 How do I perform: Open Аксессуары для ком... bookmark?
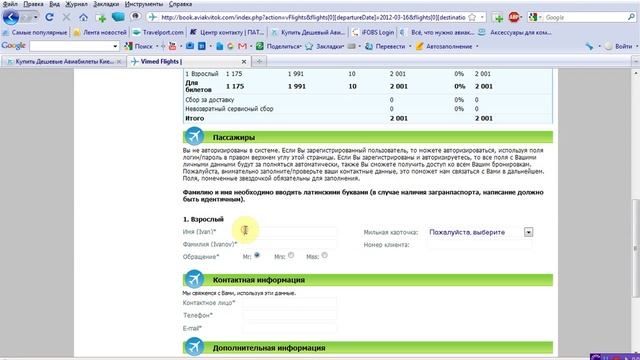[515, 32]
